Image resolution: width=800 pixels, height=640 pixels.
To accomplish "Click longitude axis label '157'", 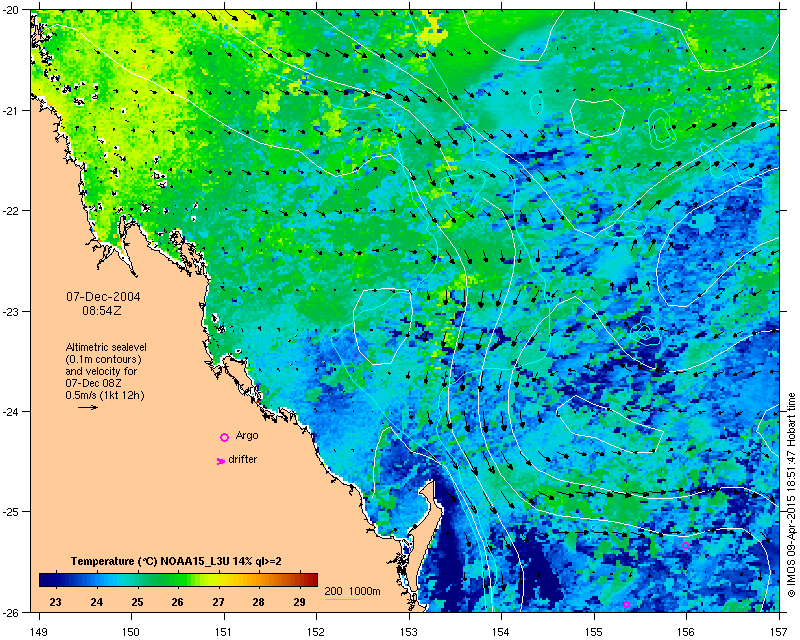I will click(780, 631).
